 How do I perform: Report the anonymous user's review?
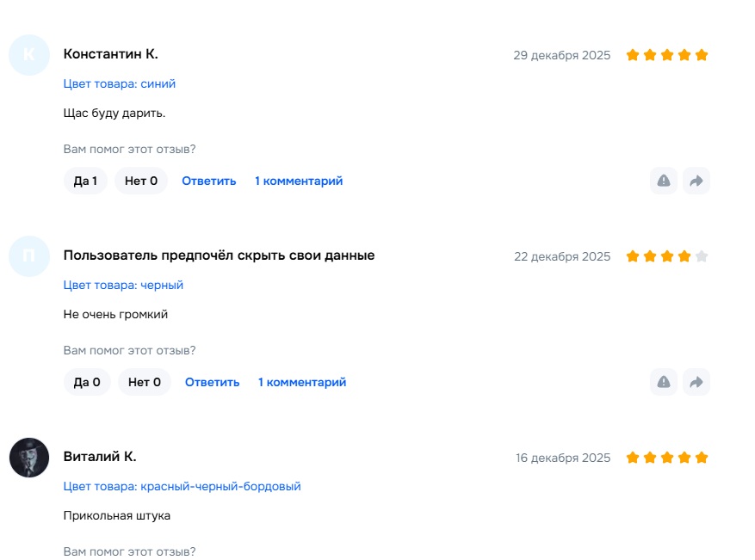(664, 382)
